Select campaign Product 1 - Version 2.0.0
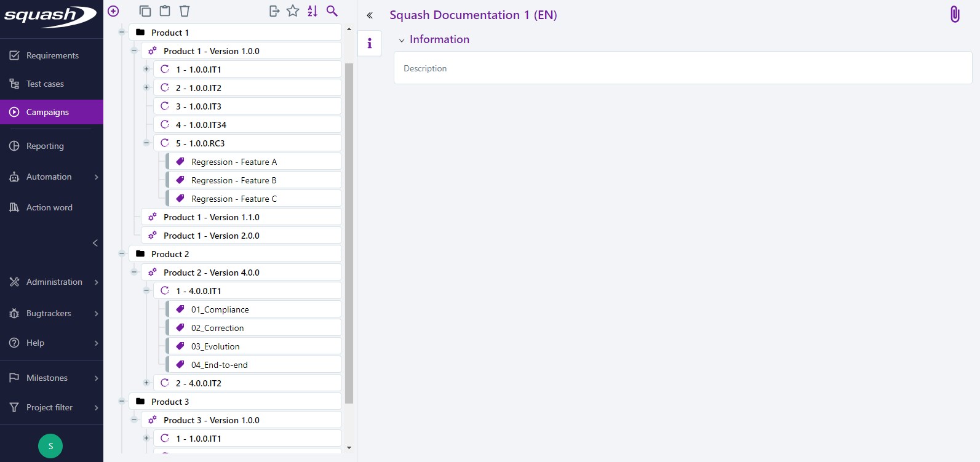 (x=212, y=236)
